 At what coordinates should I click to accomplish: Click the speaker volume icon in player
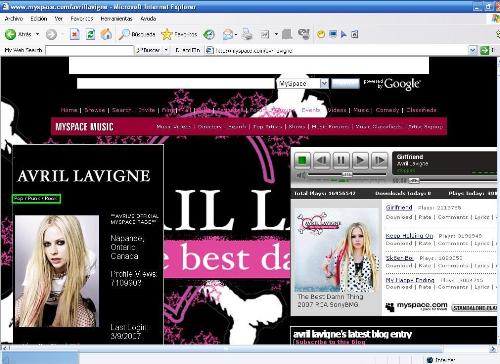(301, 175)
